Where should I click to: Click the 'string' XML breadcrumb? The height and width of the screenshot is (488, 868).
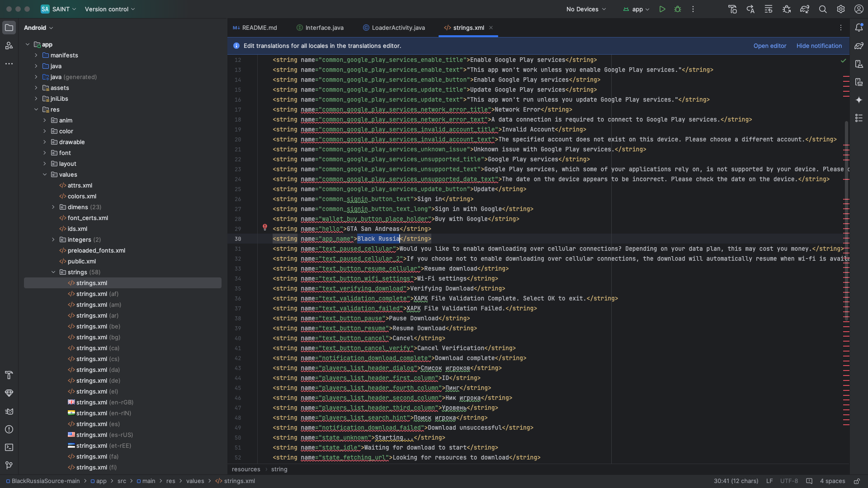tap(279, 469)
